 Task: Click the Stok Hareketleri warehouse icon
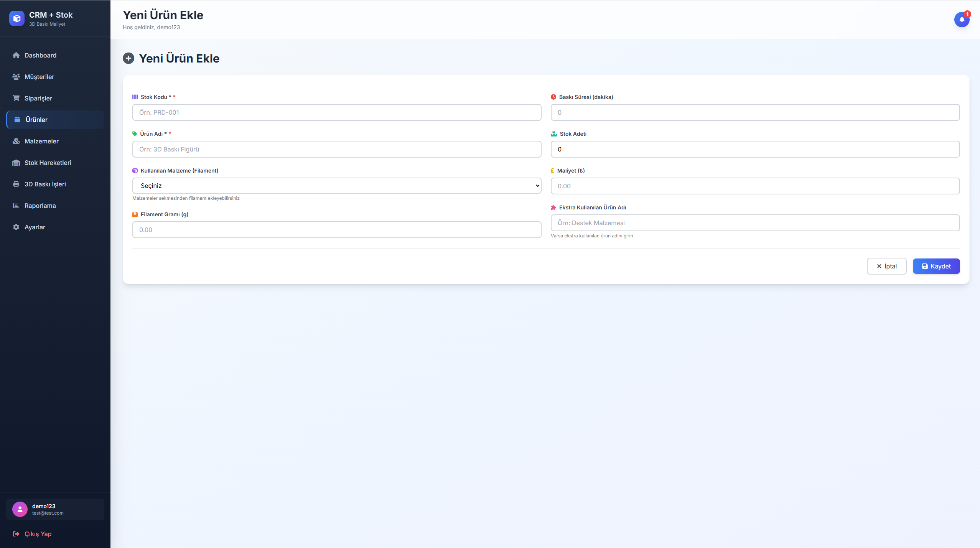point(16,163)
